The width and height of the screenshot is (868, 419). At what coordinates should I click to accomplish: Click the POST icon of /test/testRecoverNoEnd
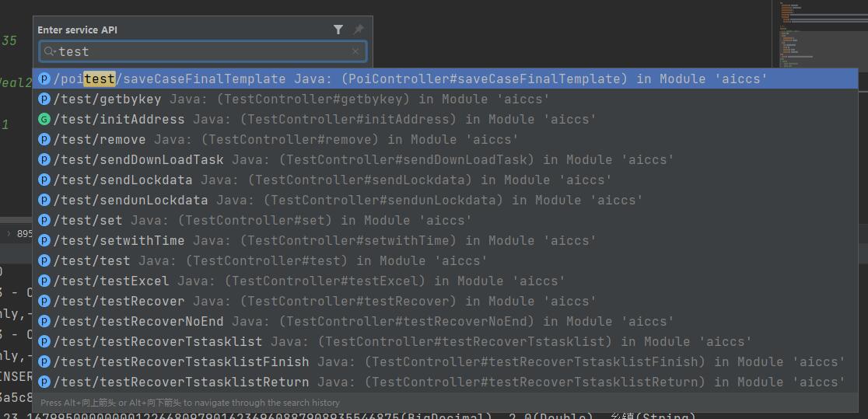(44, 321)
